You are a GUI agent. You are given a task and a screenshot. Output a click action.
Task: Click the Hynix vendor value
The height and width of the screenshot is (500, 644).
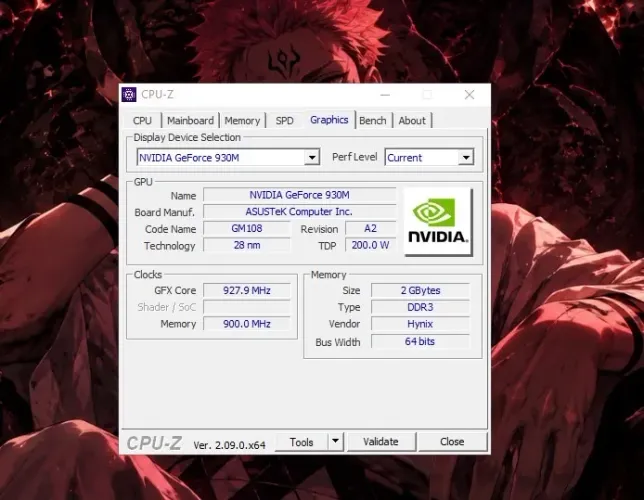pos(421,324)
